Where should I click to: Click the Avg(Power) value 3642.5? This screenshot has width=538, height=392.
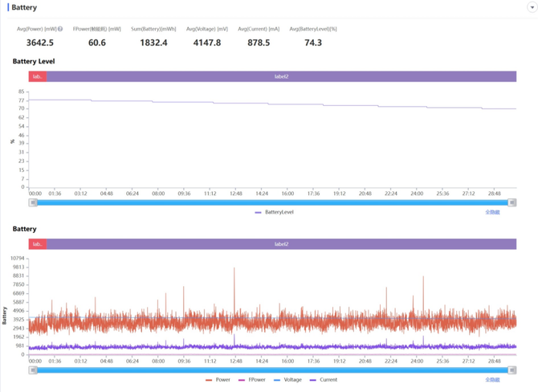pyautogui.click(x=39, y=43)
